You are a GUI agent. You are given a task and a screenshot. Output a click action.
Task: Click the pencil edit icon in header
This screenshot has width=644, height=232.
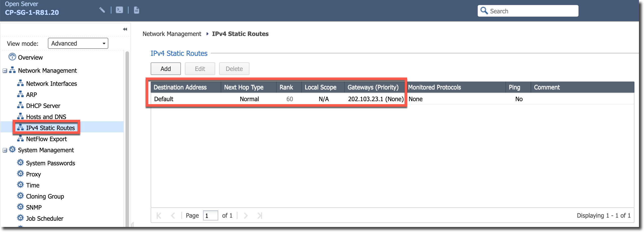coord(102,10)
